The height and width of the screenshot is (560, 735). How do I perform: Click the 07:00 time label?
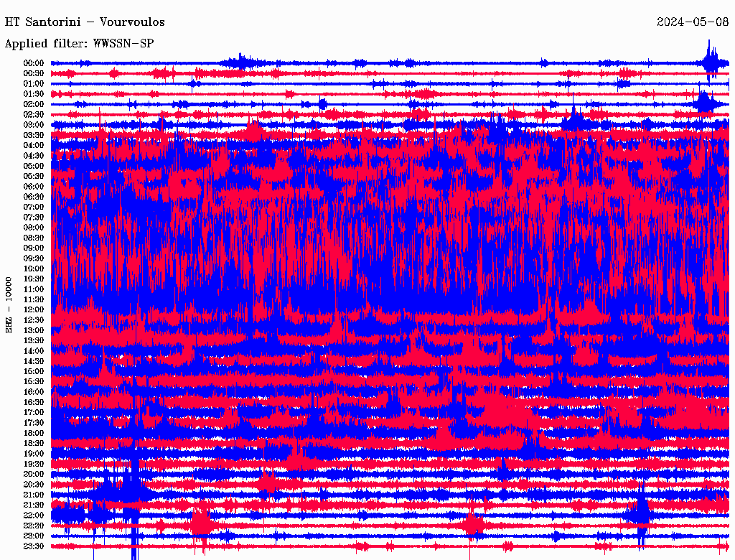click(34, 207)
